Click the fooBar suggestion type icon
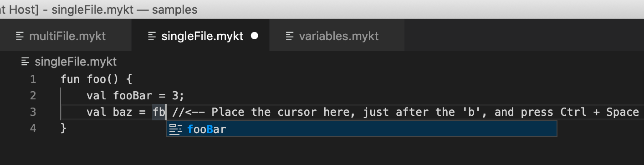This screenshot has height=165, width=644. pyautogui.click(x=175, y=129)
